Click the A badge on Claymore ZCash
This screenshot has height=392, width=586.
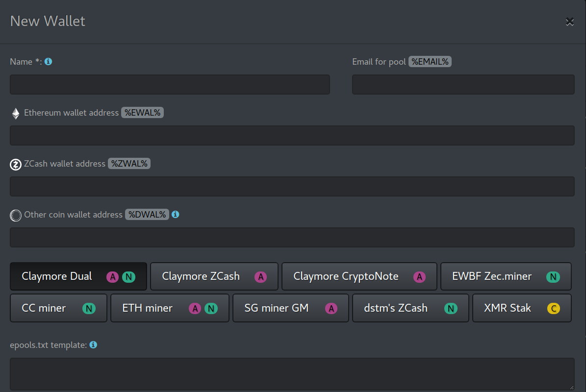tap(260, 277)
